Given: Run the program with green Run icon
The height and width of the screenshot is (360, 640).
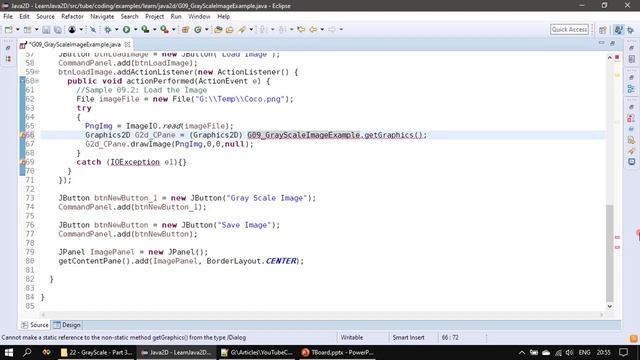Looking at the screenshot, I should tap(127, 29).
